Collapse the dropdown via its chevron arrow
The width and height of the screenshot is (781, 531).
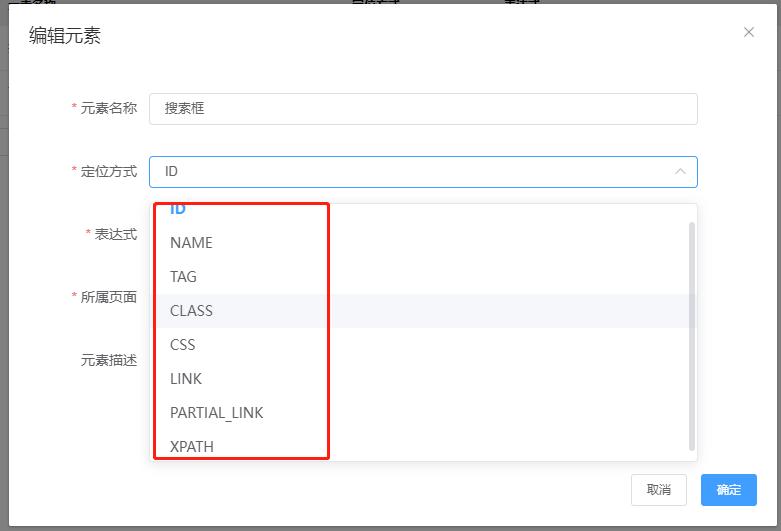click(x=680, y=171)
